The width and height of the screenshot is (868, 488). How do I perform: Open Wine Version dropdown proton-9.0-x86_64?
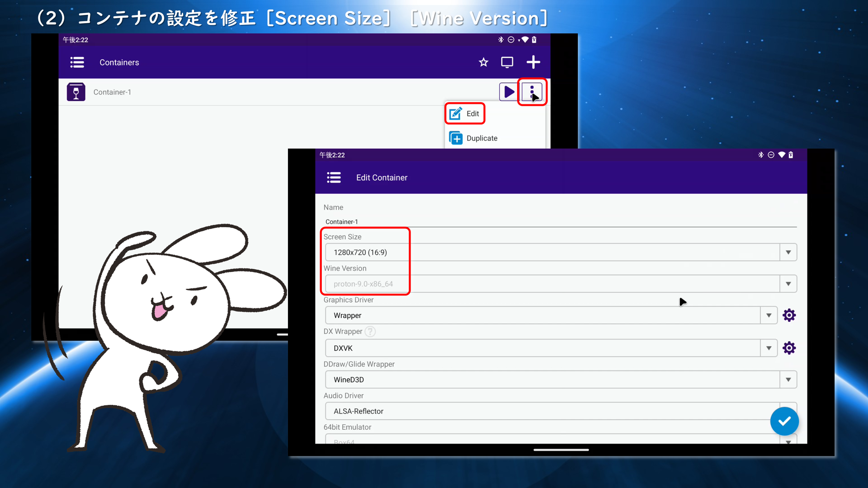pyautogui.click(x=561, y=284)
